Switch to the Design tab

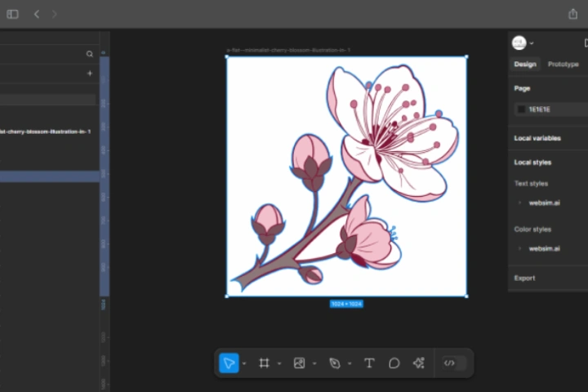click(x=525, y=65)
